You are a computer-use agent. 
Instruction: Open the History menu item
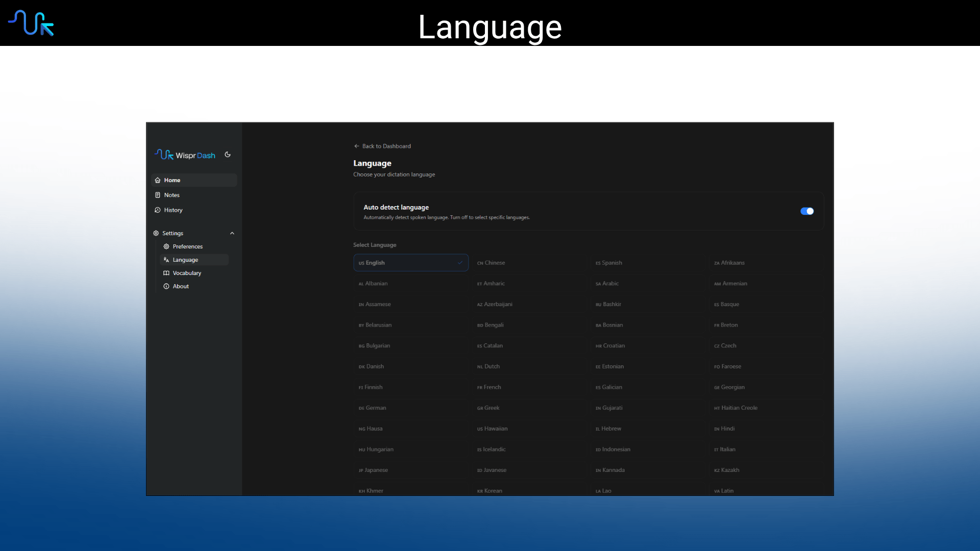coord(194,210)
